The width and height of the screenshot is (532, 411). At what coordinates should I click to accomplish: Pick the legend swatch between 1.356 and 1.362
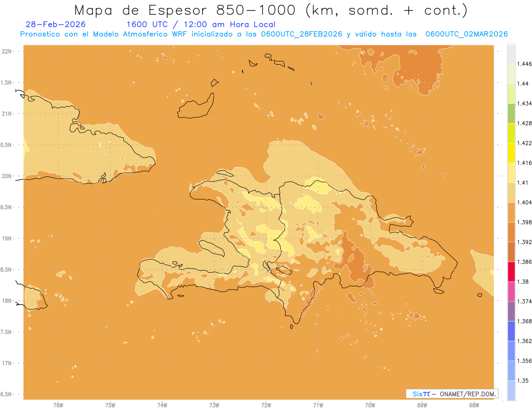511,351
